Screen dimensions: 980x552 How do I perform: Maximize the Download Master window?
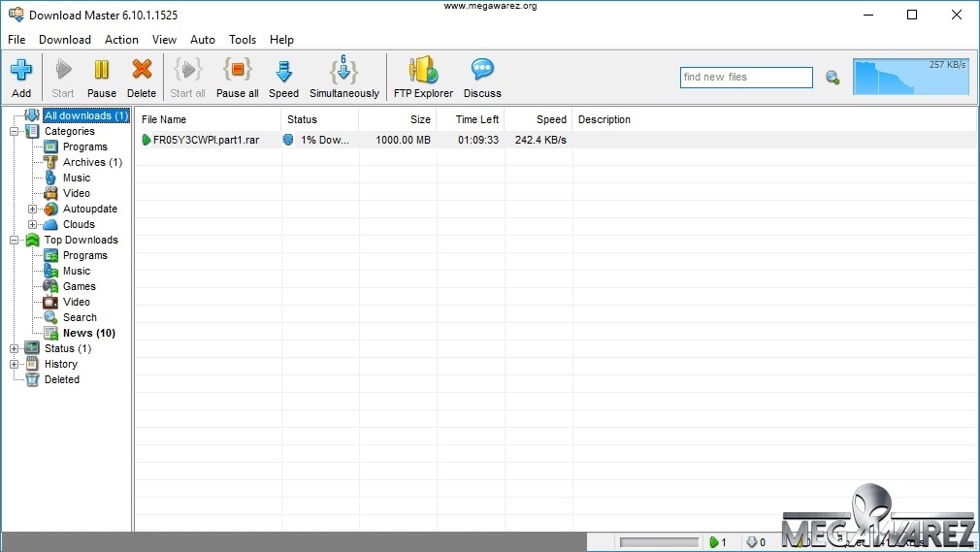[x=912, y=15]
